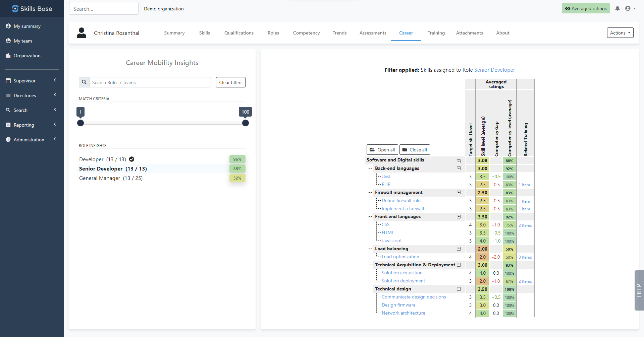
Task: Click the Clear filters button
Action: coord(231,82)
